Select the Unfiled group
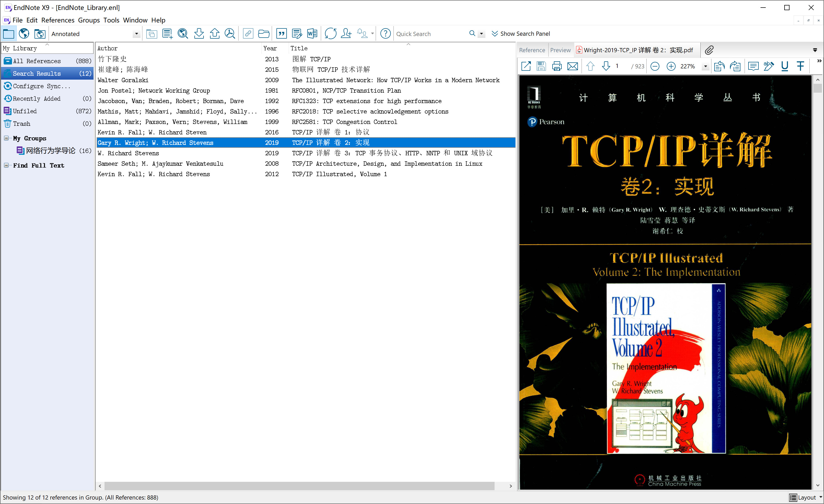The height and width of the screenshot is (504, 824). (47, 111)
